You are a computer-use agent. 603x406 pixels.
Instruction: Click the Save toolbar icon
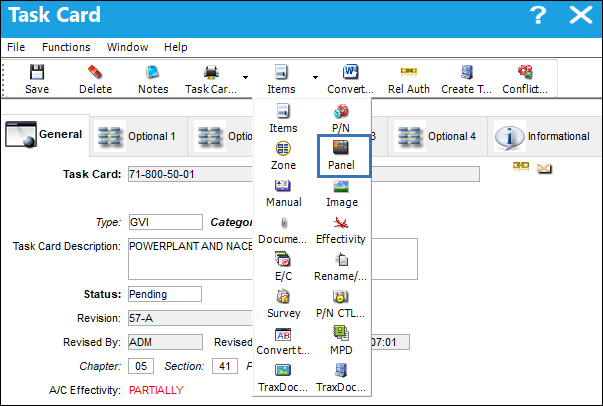[x=37, y=79]
